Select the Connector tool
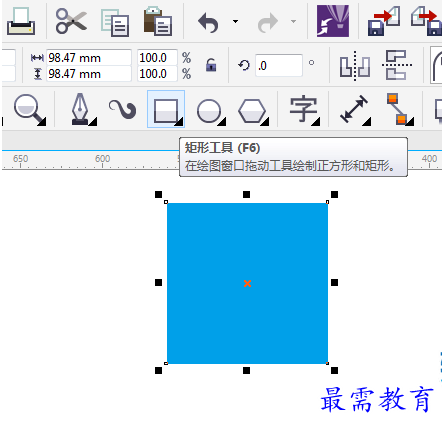Viewport: 442px width, 431px height. 400,109
